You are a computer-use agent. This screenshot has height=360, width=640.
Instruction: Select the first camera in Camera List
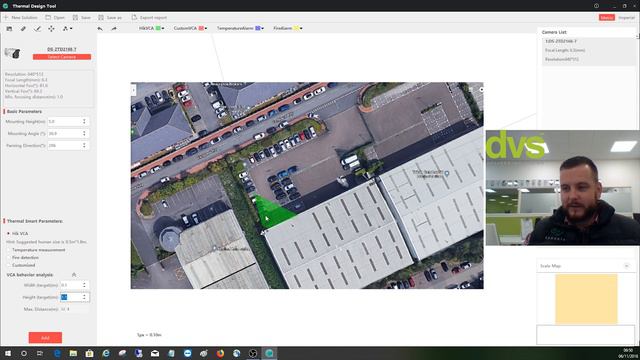pos(589,51)
